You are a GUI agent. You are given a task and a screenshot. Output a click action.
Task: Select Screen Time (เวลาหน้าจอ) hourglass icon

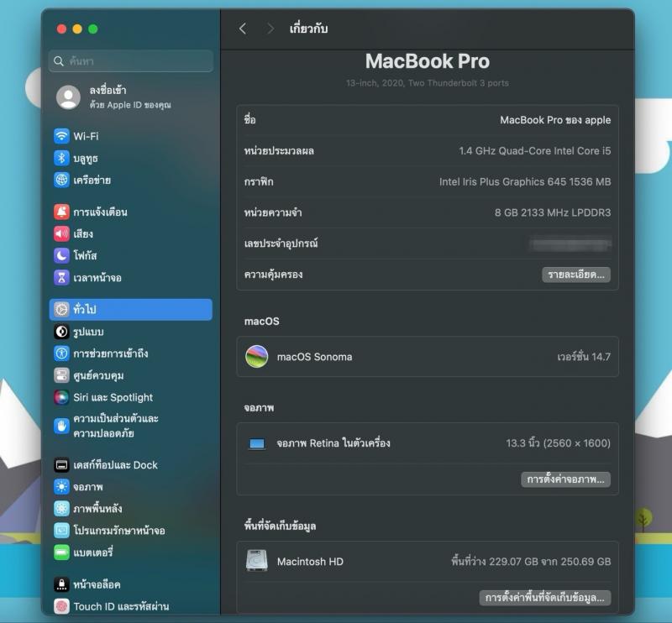[x=61, y=277]
